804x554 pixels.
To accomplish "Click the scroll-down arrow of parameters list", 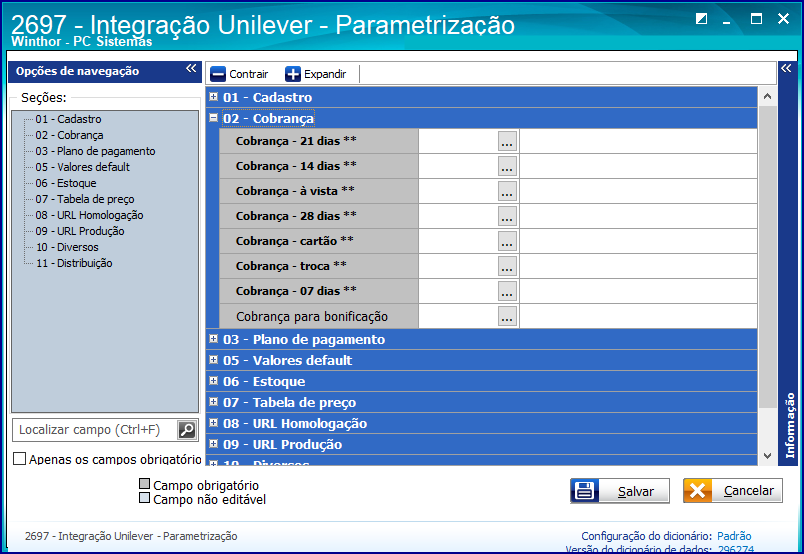I will pyautogui.click(x=767, y=456).
